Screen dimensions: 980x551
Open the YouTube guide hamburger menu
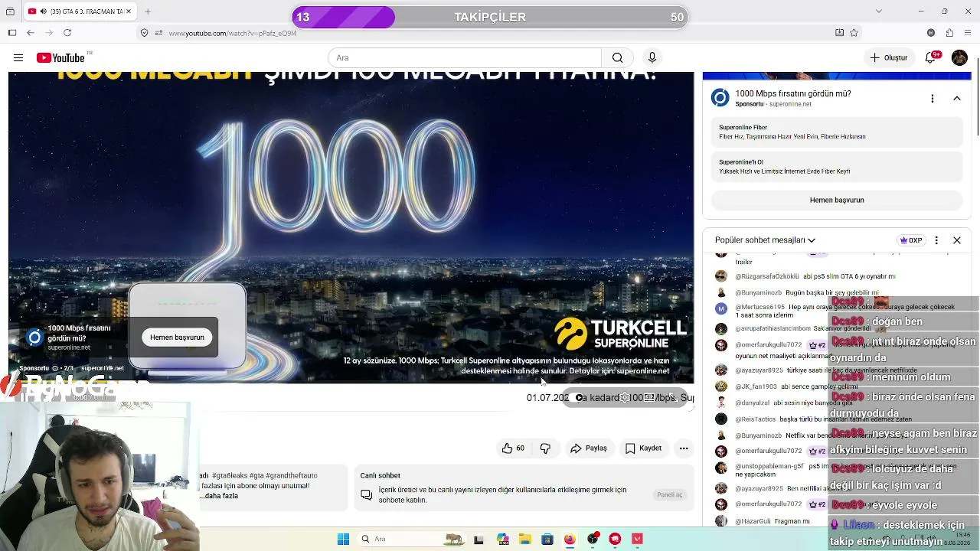(x=18, y=57)
